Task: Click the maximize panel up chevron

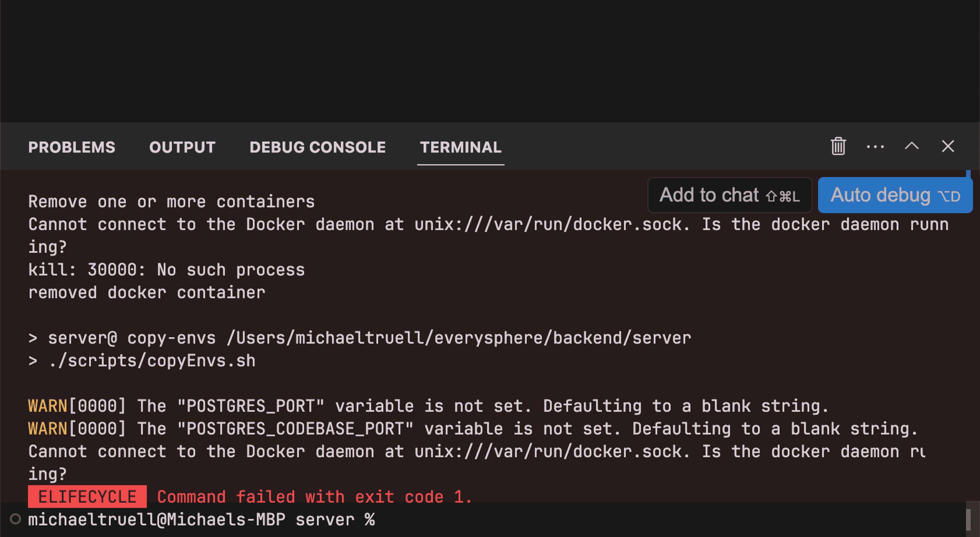Action: click(x=912, y=146)
